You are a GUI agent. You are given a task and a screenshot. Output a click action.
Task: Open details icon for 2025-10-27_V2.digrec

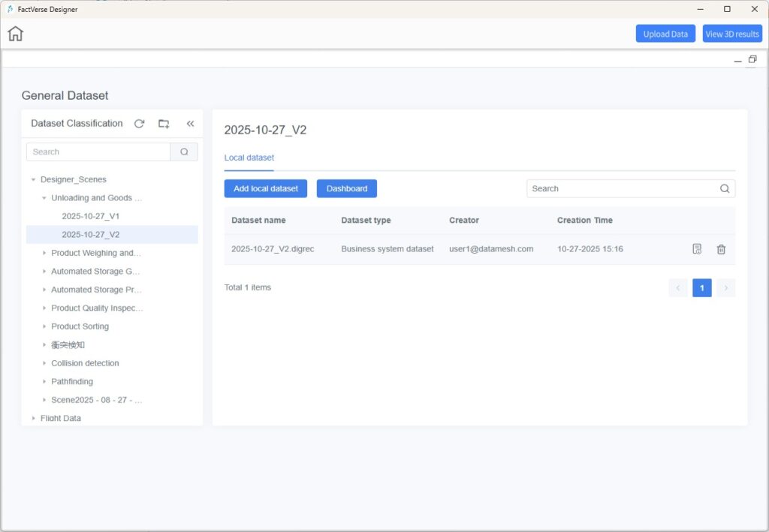(x=697, y=249)
